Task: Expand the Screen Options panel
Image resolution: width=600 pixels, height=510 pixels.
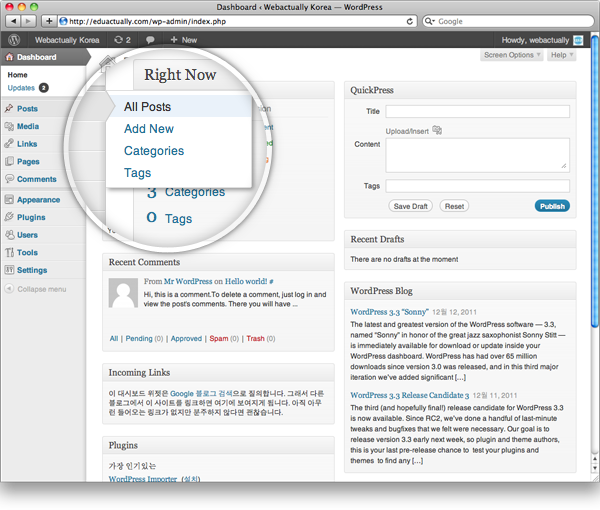Action: point(512,55)
